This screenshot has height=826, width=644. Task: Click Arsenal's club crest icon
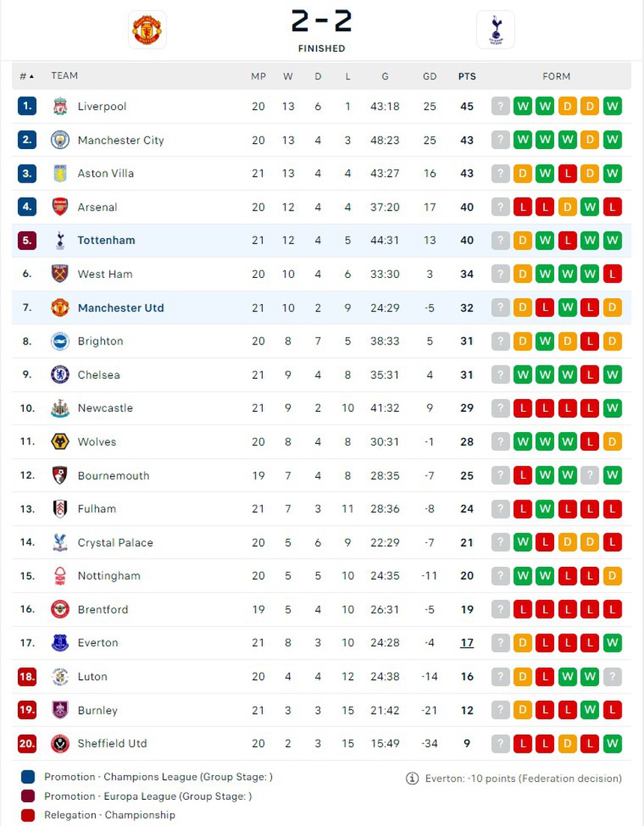pyautogui.click(x=60, y=207)
